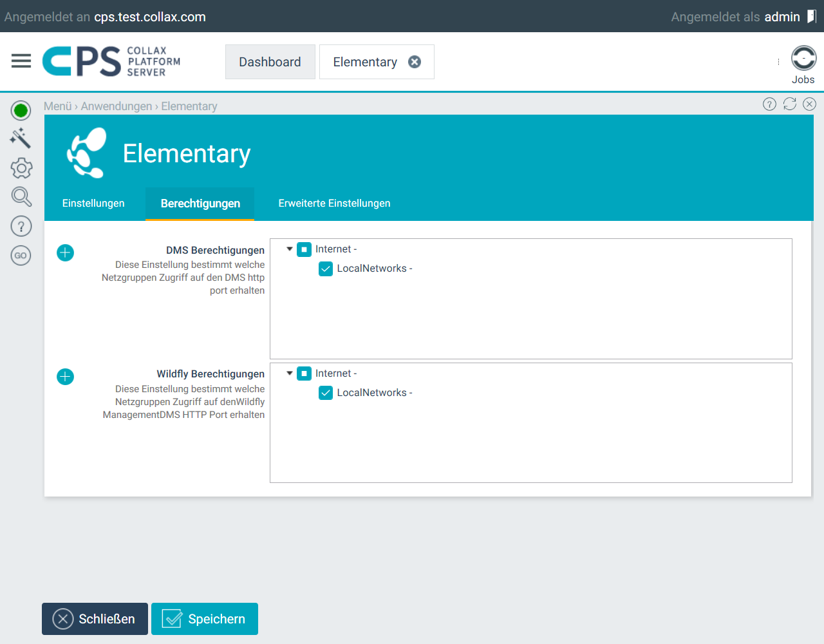Collapse Internet tree node in DMS Berechtigungen
This screenshot has width=824, height=644.
pos(290,249)
